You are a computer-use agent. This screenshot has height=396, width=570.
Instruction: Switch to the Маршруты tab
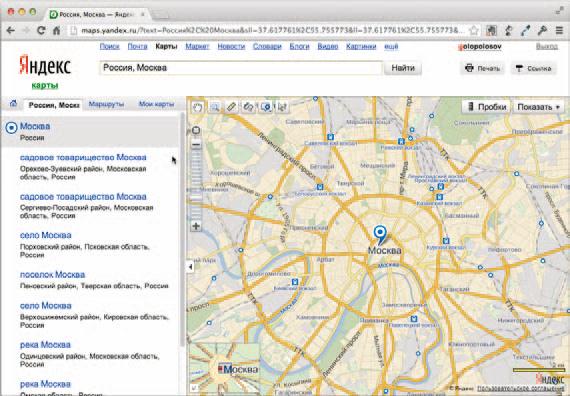tap(106, 104)
